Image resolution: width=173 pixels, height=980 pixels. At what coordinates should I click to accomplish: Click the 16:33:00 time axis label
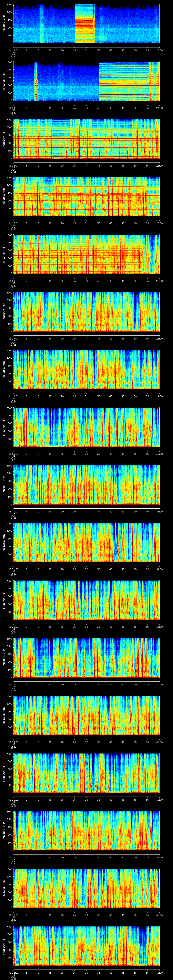tap(13, 684)
